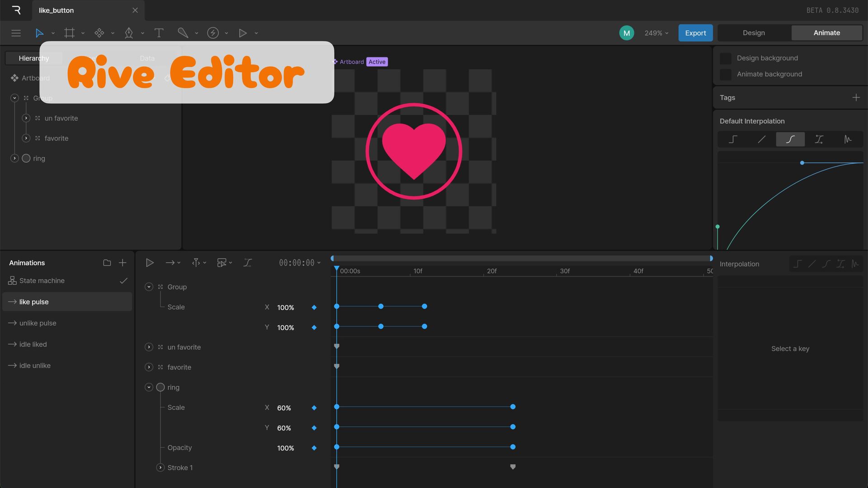Select the unlike pulse animation
The image size is (868, 488).
click(67, 323)
